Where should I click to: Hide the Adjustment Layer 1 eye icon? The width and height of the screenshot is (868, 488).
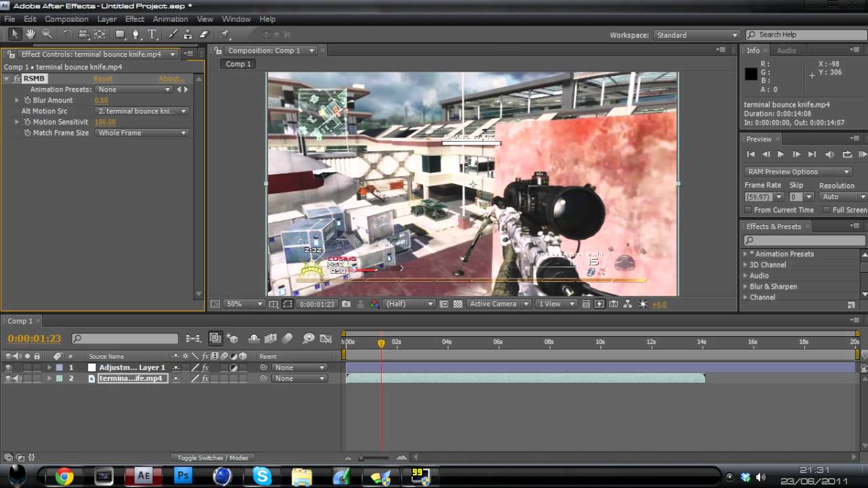coord(8,367)
